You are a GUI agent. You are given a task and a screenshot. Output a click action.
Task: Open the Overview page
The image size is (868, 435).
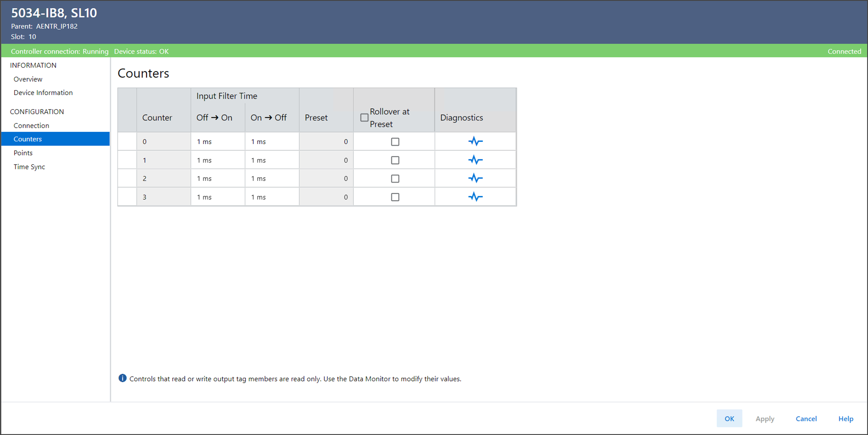[28, 79]
